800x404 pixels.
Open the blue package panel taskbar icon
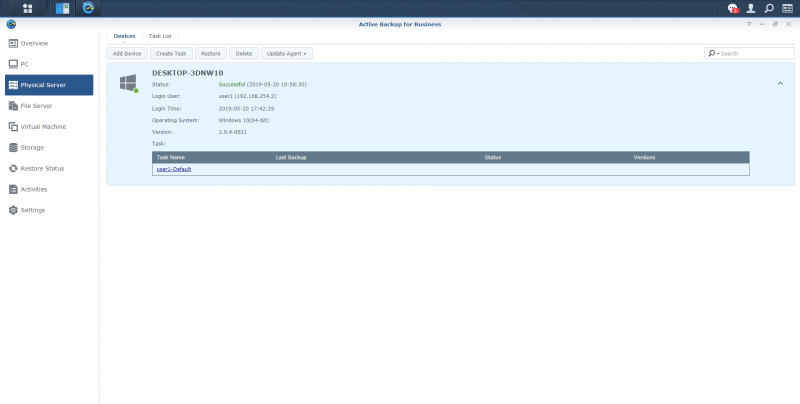62,8
